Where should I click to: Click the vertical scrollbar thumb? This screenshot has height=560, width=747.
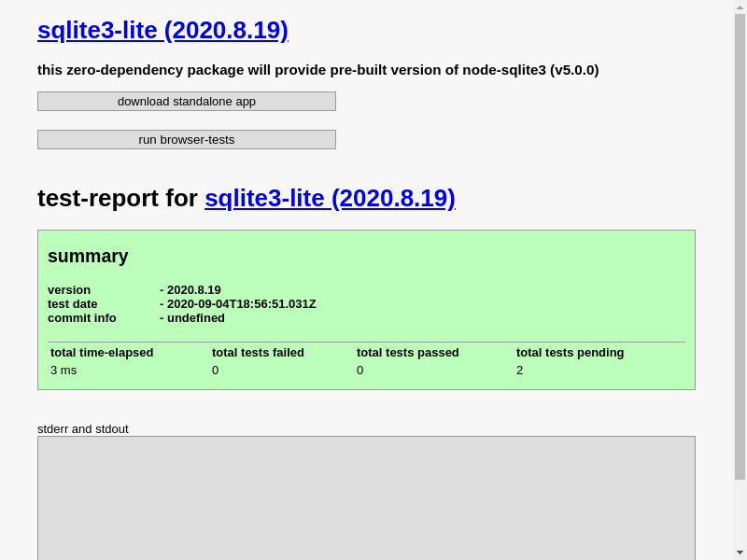tap(740, 246)
